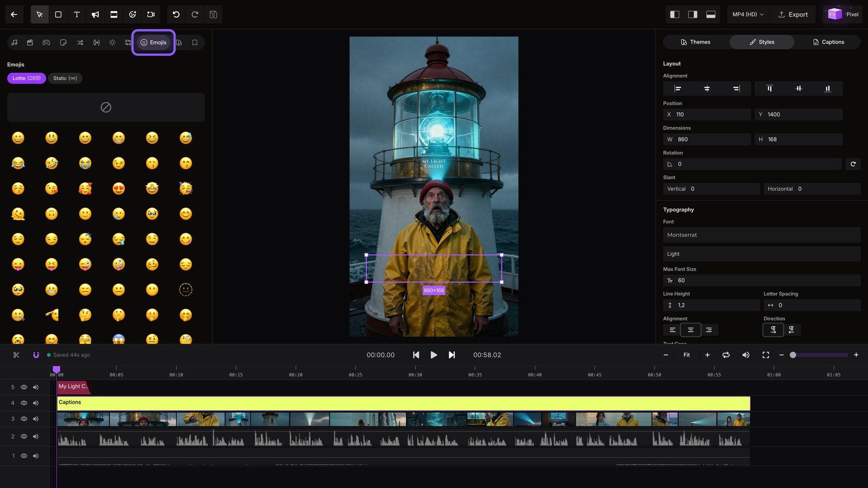Select the rectangle shape tool
This screenshot has width=868, height=488.
coord(58,15)
